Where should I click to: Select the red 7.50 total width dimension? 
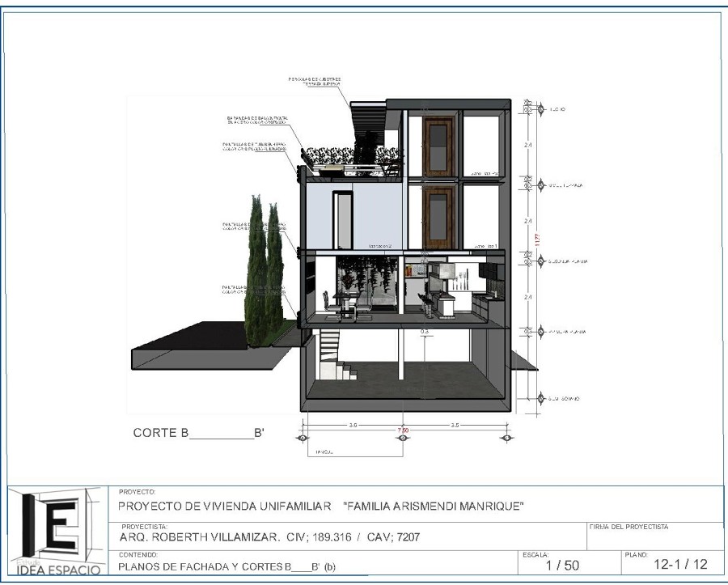[402, 430]
